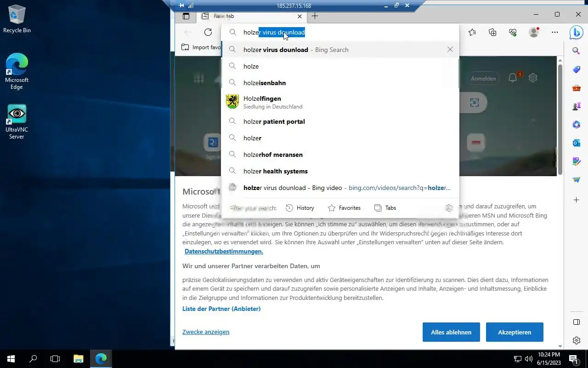This screenshot has width=588, height=368.
Task: Open the sidebar Games chess icon
Action: pos(577,106)
